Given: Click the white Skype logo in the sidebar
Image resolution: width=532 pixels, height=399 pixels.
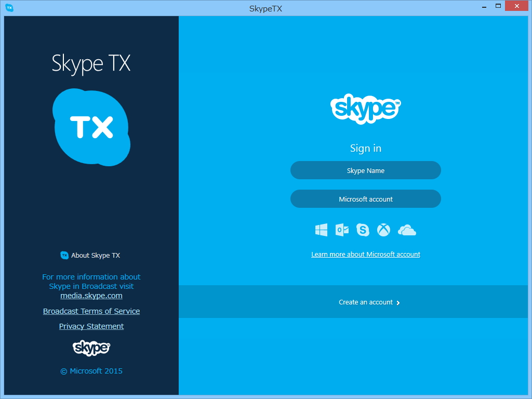Looking at the screenshot, I should point(91,348).
